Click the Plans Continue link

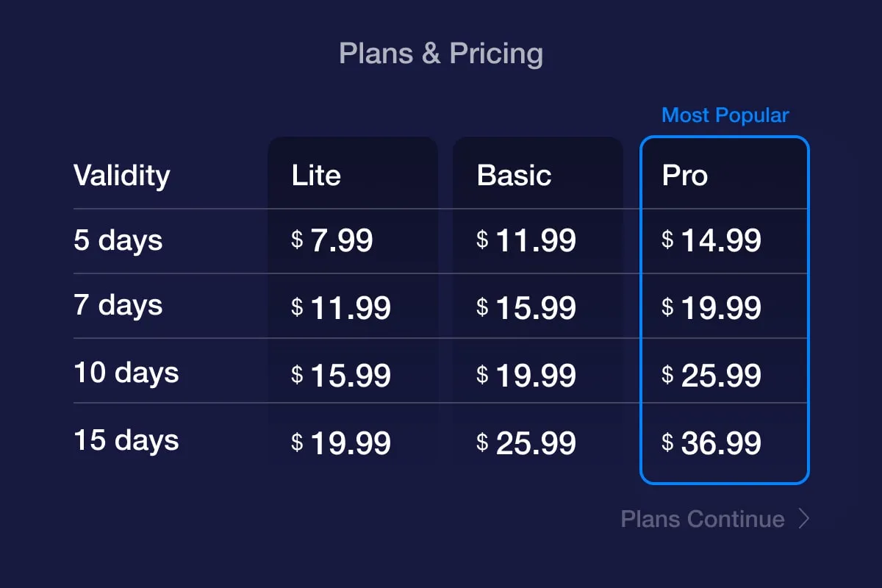click(x=703, y=519)
